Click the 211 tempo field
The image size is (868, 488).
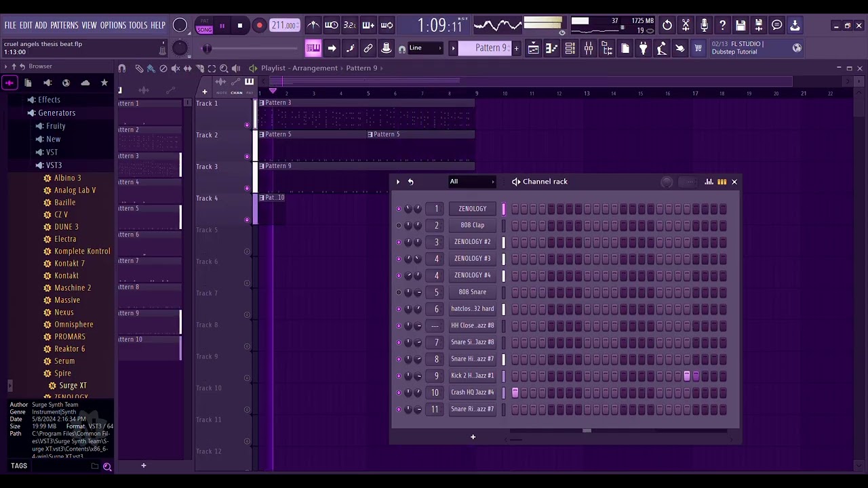pyautogui.click(x=284, y=26)
